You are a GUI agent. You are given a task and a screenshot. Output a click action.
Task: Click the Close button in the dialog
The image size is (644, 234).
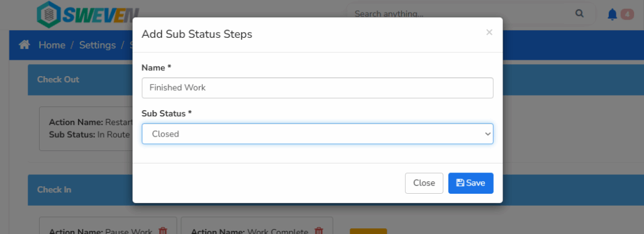tap(424, 183)
